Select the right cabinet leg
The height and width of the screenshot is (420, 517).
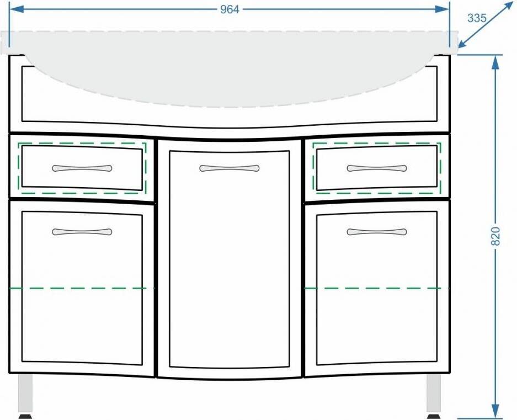[x=433, y=396]
